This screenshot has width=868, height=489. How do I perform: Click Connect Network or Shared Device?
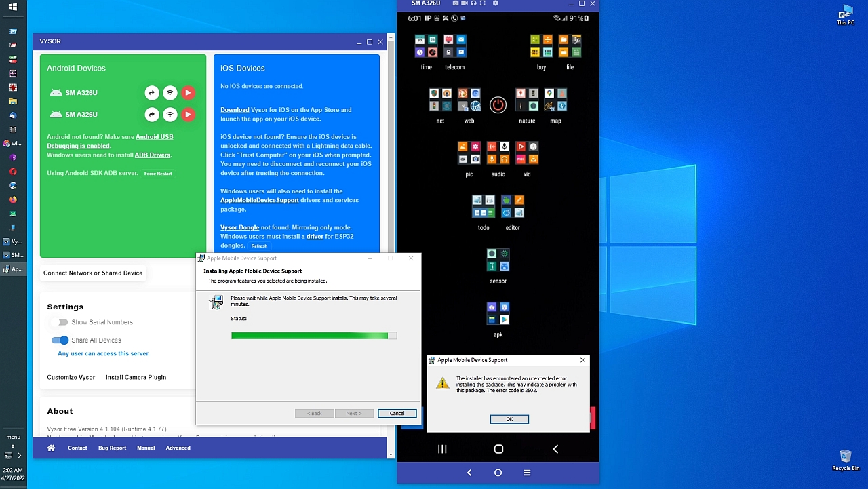pos(93,273)
